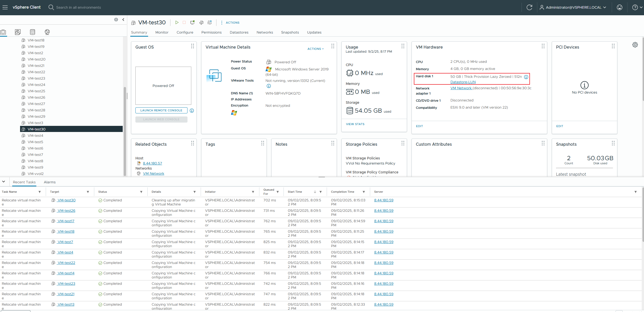Click the navigator tree vertical scrollbar

point(125,131)
